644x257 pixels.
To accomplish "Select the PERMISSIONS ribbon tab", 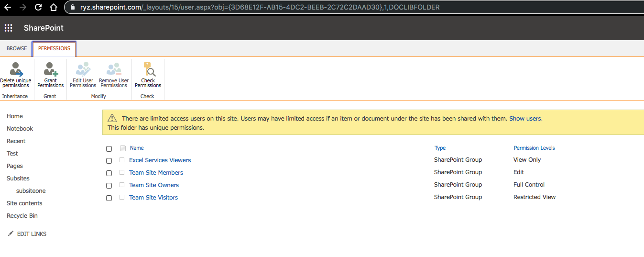I will (x=54, y=48).
